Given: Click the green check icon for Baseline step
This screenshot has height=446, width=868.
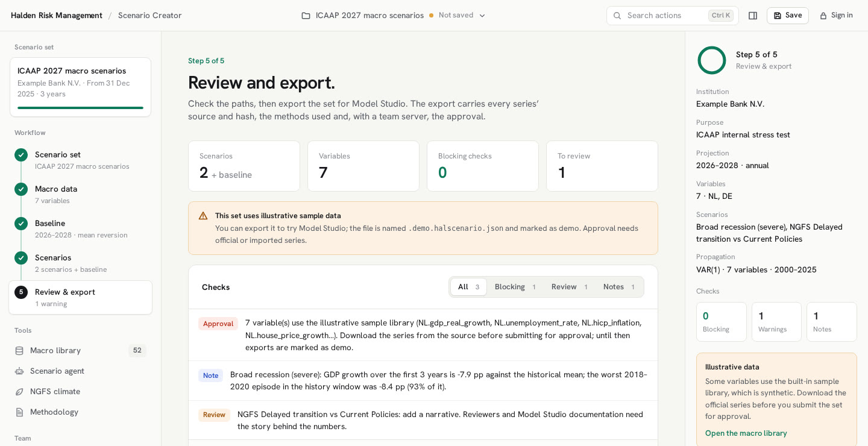Looking at the screenshot, I should tap(21, 224).
